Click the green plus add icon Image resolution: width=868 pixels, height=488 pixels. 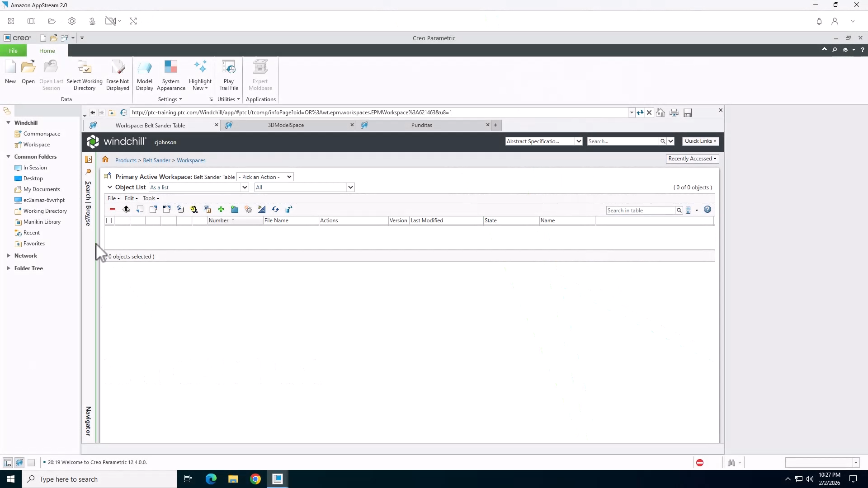click(221, 209)
